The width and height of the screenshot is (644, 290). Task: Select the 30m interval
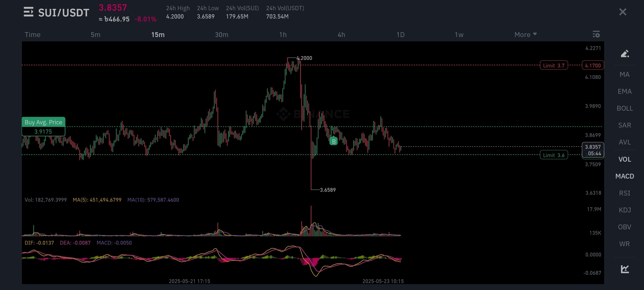(x=222, y=35)
